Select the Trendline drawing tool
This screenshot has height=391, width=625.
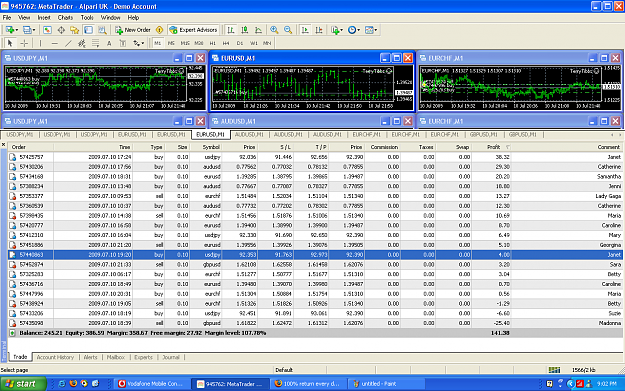point(69,43)
